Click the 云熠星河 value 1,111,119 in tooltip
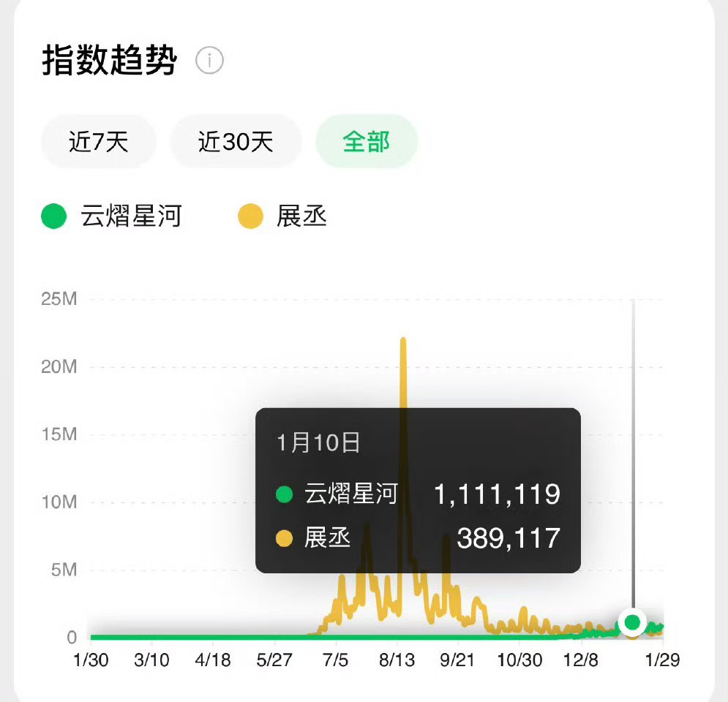728x702 pixels. coord(497,494)
